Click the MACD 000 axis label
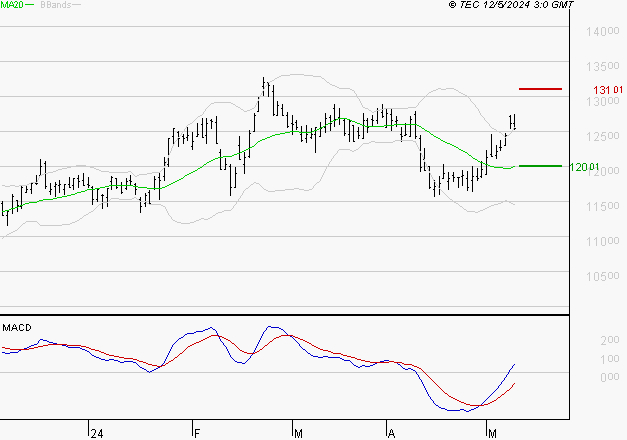Screen dimensions: 627x440 (610, 377)
